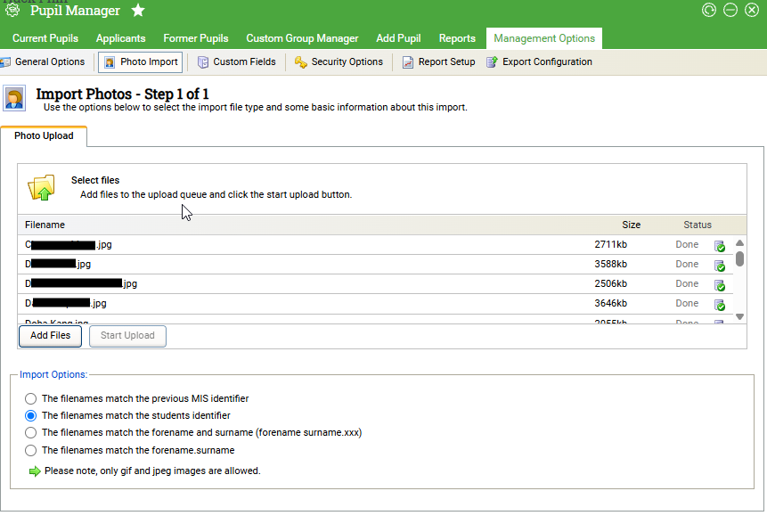Toggle the favourite star next to Pupil Manager
Image resolution: width=767 pixels, height=532 pixels.
point(138,10)
